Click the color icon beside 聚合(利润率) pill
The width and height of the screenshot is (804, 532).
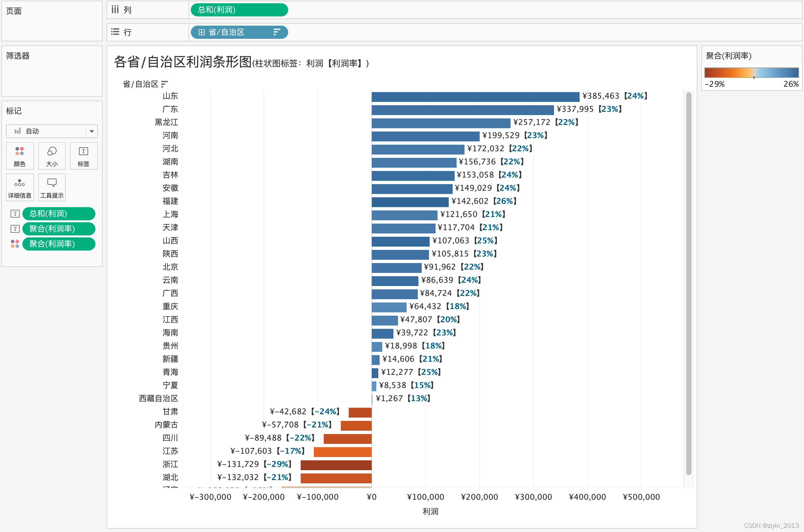tap(15, 244)
